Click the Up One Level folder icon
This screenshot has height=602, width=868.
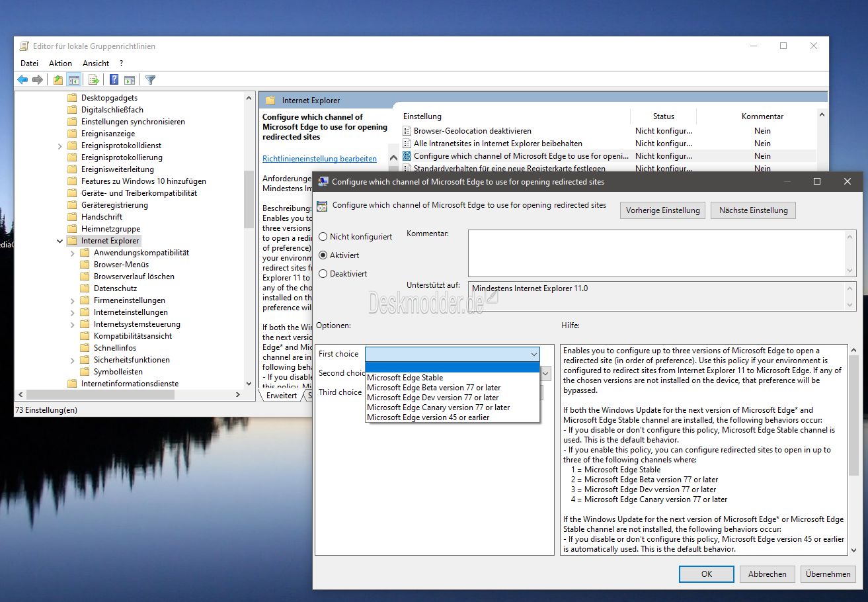click(x=58, y=80)
